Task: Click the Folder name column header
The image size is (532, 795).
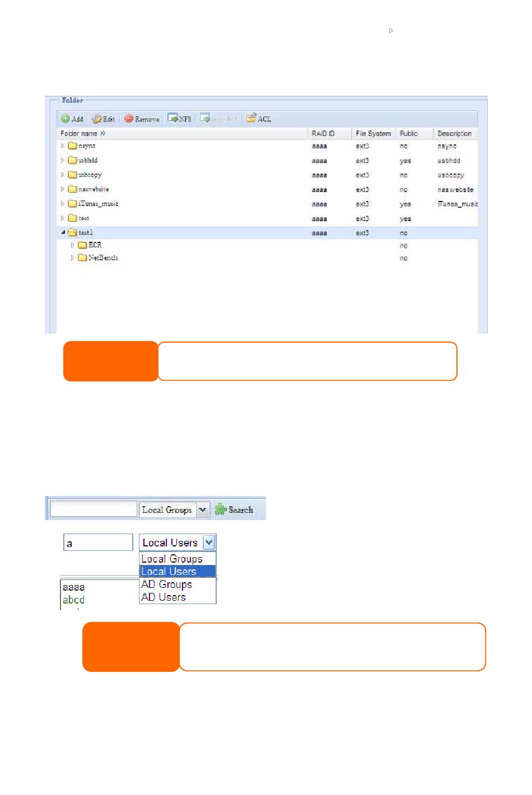Action: point(183,133)
